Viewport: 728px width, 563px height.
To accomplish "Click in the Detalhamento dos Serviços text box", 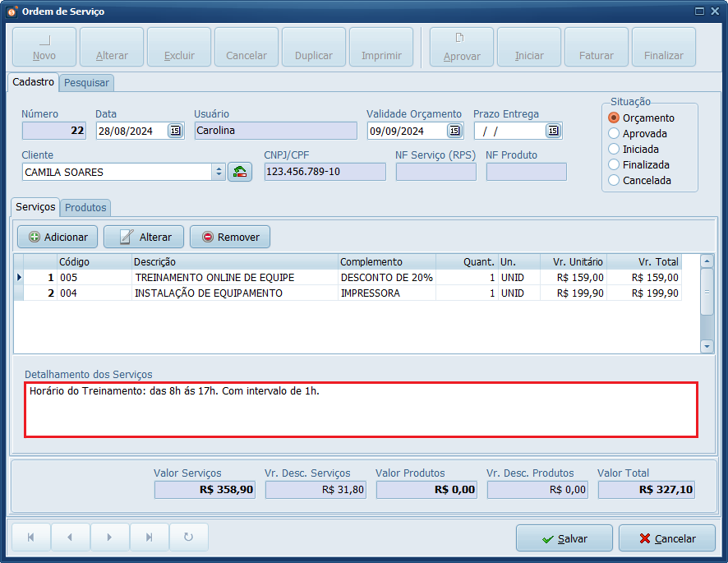I will pyautogui.click(x=361, y=409).
